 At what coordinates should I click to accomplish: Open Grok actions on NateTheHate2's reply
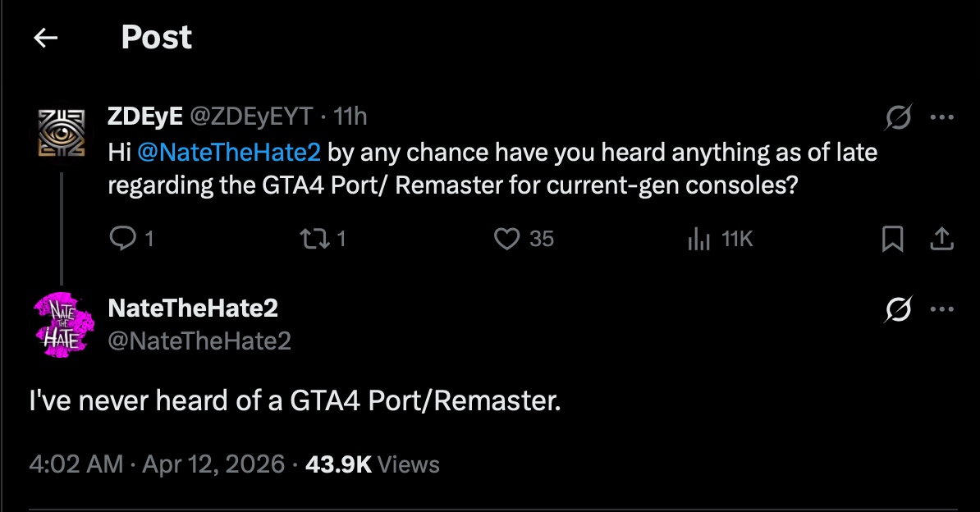(x=900, y=308)
